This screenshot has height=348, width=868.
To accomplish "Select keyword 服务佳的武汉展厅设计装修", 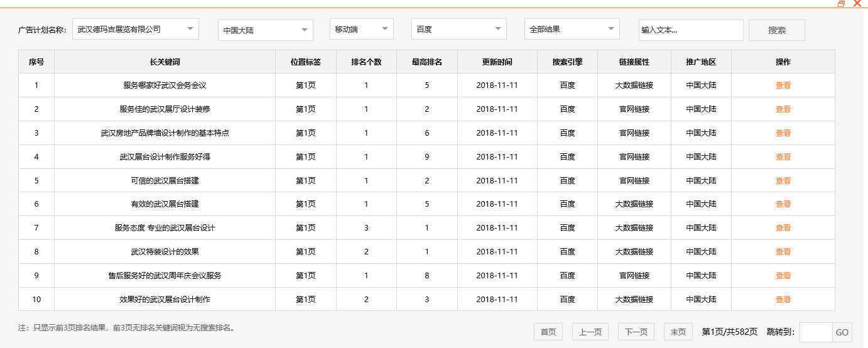I will coord(165,109).
